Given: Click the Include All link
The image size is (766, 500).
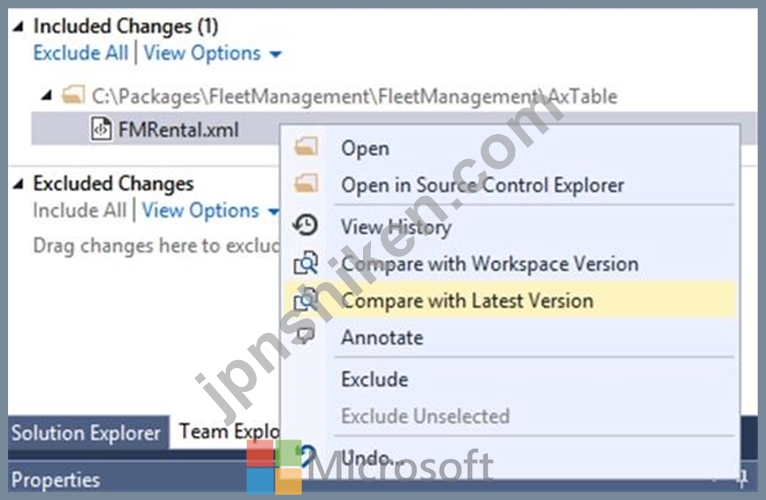Looking at the screenshot, I should (80, 211).
